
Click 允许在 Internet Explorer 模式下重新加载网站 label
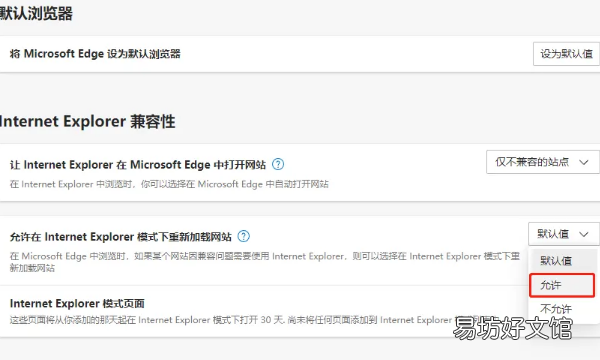pos(121,237)
